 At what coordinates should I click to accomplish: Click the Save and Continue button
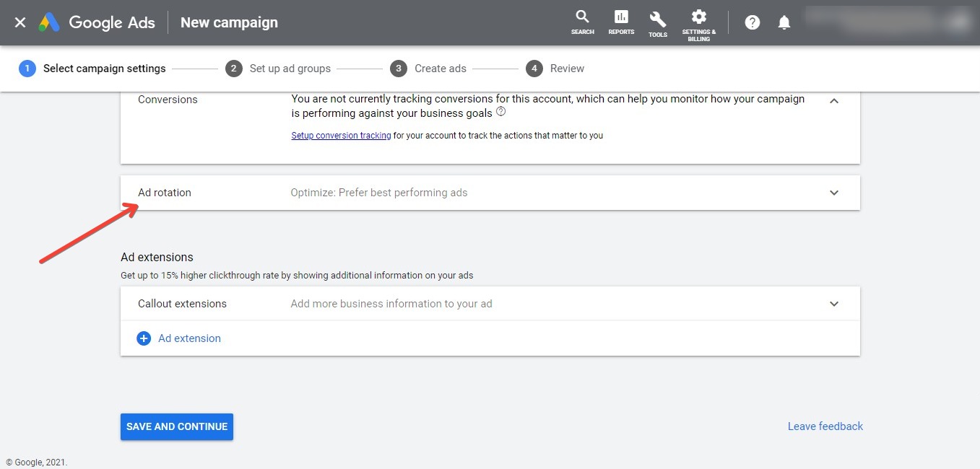click(x=177, y=426)
